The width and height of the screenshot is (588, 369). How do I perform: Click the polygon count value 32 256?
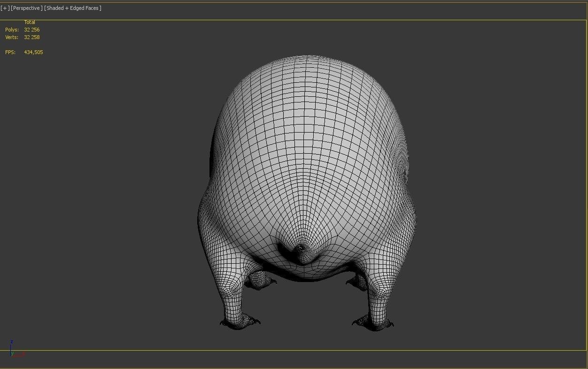pos(32,30)
